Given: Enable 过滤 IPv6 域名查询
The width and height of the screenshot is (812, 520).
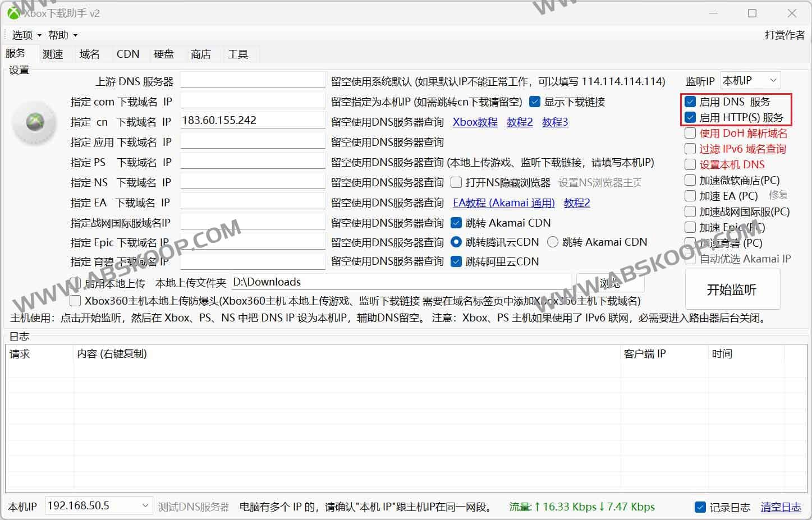Looking at the screenshot, I should pyautogui.click(x=690, y=149).
